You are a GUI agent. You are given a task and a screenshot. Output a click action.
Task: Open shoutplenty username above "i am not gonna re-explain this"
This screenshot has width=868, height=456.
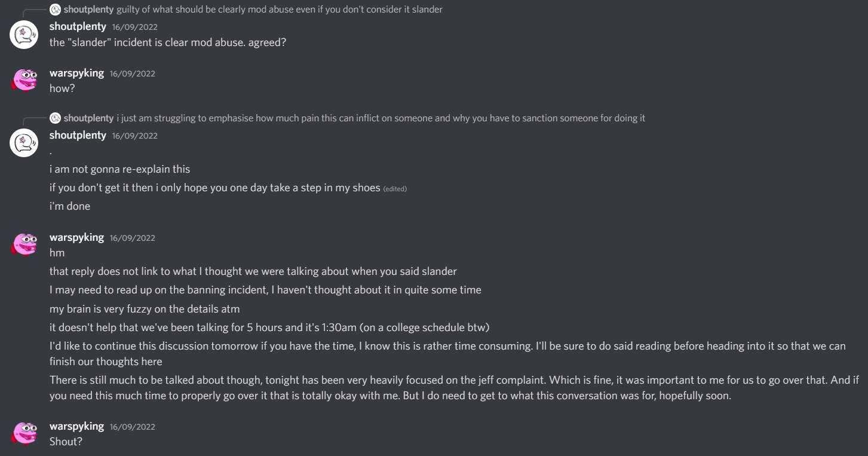78,135
